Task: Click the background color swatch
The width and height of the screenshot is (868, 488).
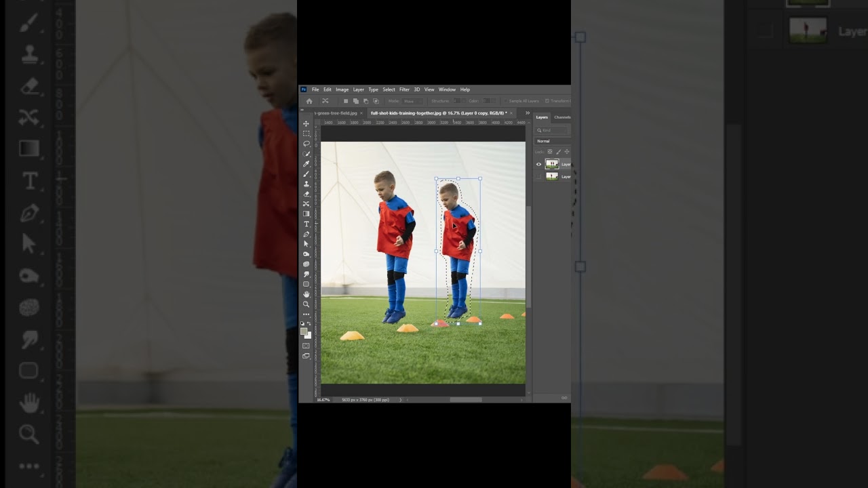Action: [309, 335]
